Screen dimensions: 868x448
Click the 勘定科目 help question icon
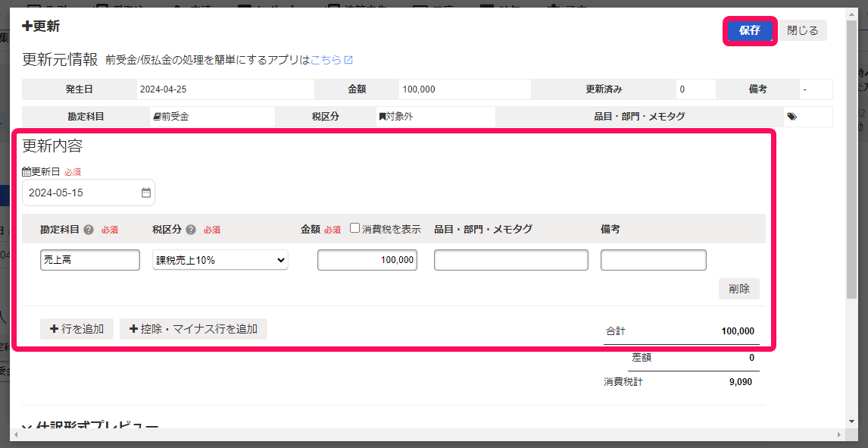[89, 229]
